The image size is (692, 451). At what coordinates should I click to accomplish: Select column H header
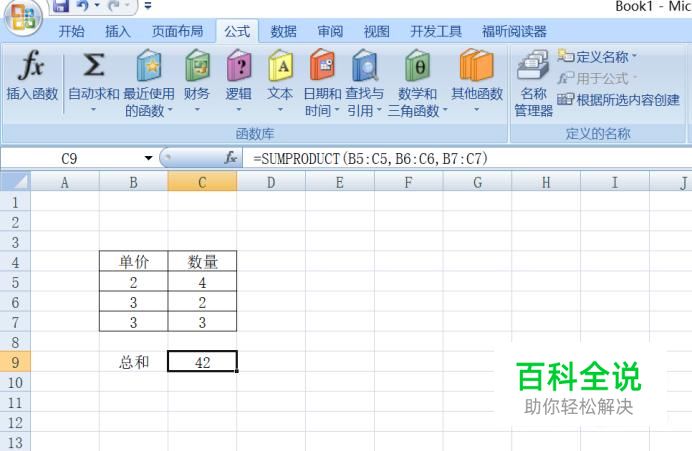546,182
